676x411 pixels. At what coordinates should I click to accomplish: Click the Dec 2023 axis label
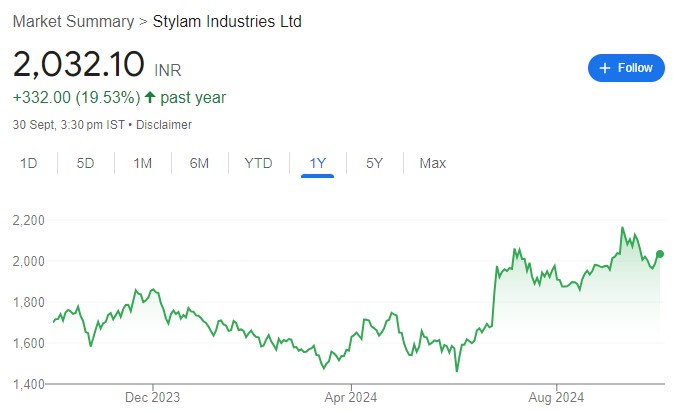(153, 397)
